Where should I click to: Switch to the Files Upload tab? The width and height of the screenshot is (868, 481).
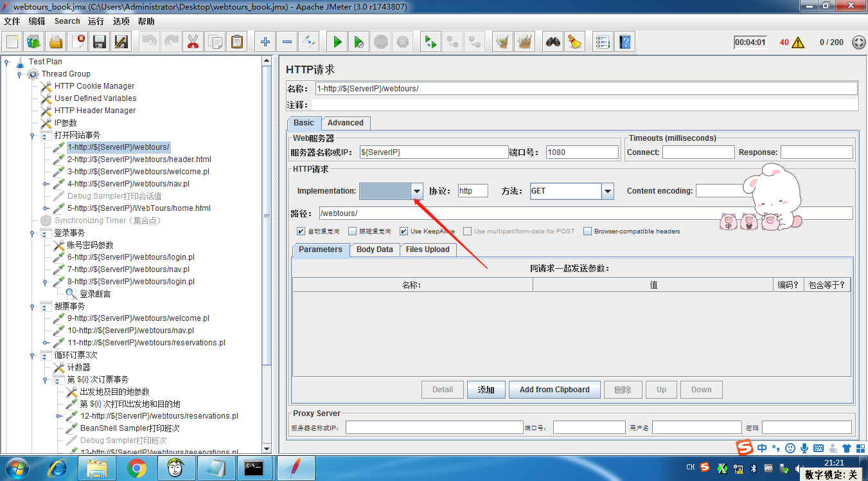[428, 250]
